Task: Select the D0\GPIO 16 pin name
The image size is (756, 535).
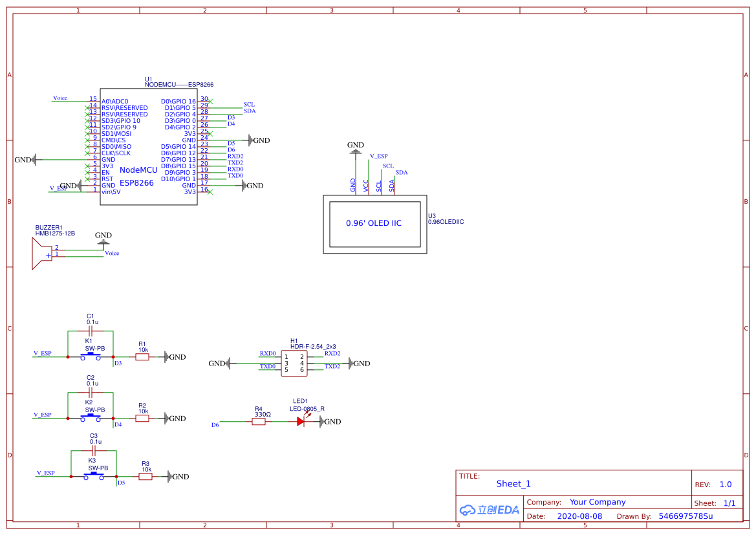Action: coord(178,102)
